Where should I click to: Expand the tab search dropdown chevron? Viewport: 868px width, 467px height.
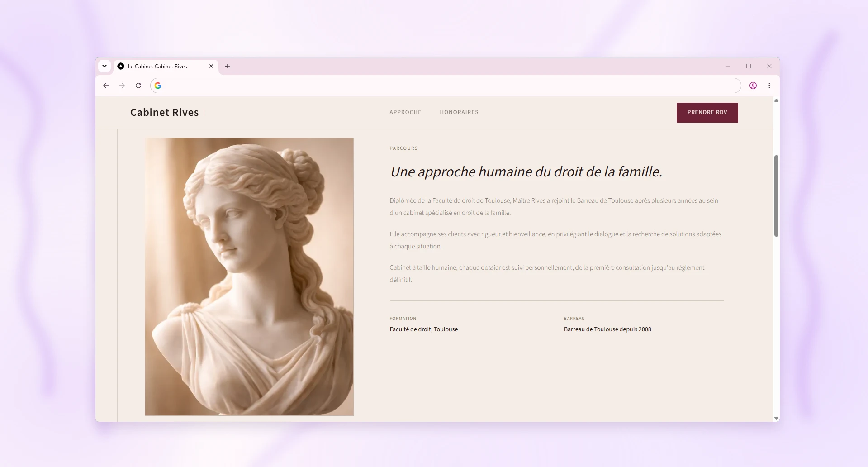[x=104, y=66]
